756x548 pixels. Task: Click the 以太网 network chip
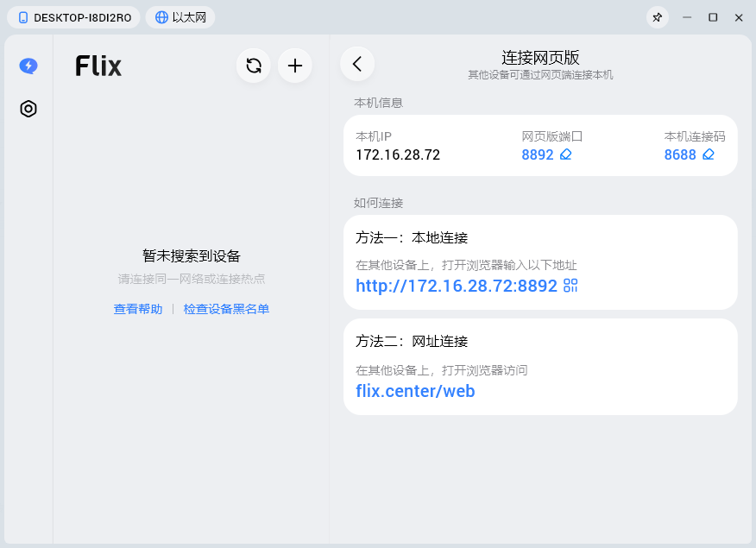(x=180, y=18)
